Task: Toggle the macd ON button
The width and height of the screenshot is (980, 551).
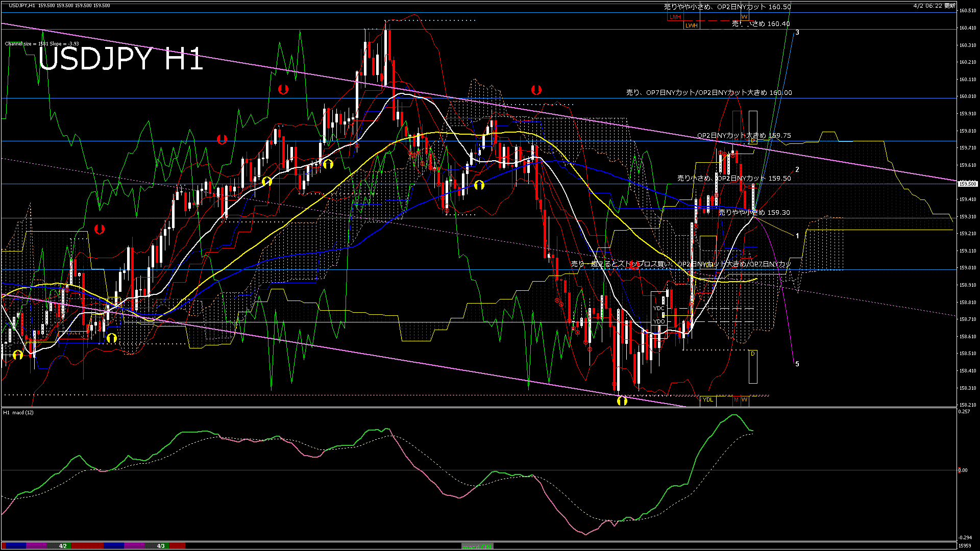Action: coord(477,546)
